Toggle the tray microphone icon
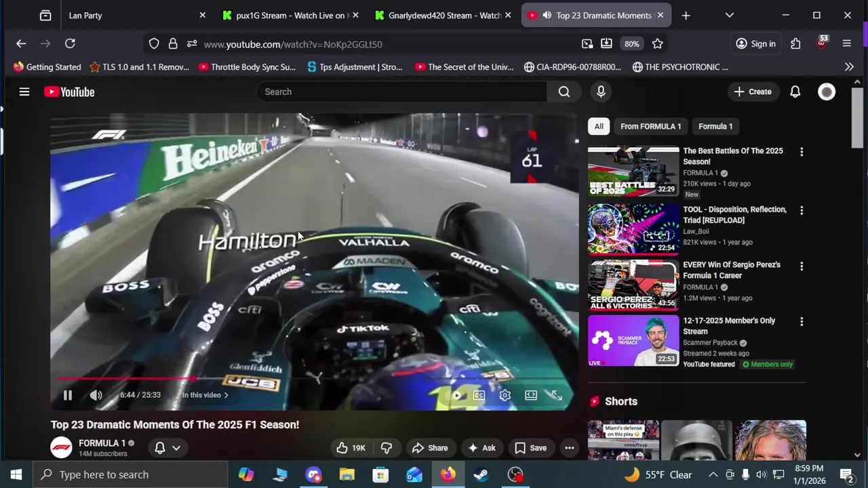 point(745,474)
